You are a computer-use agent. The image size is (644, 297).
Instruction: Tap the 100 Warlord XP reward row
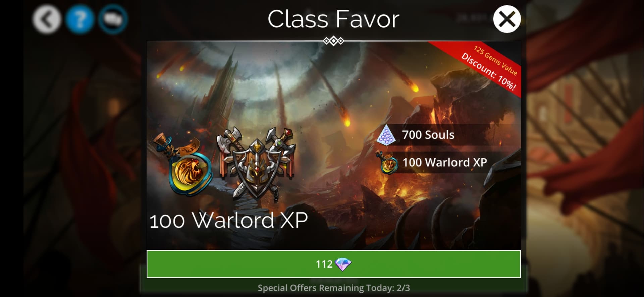tap(448, 162)
